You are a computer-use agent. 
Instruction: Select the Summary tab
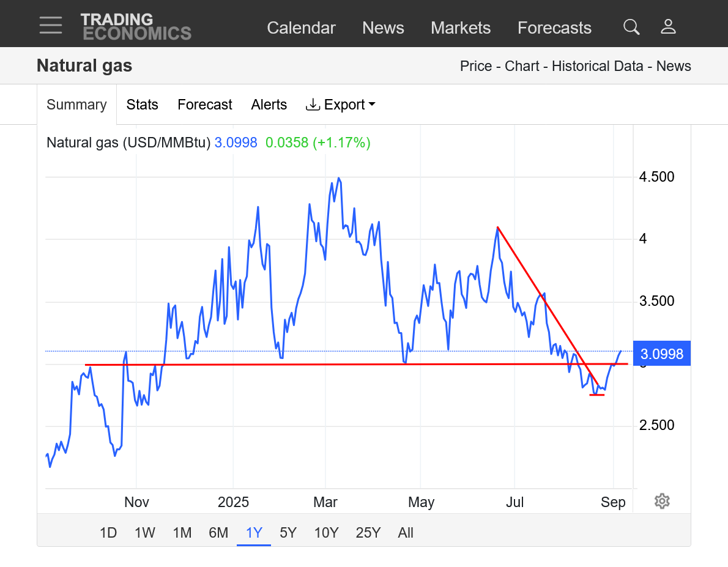tap(76, 105)
